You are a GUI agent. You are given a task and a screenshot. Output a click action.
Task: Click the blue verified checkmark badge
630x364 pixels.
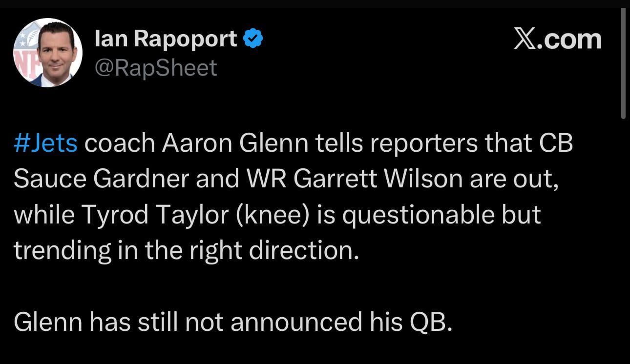pyautogui.click(x=252, y=39)
